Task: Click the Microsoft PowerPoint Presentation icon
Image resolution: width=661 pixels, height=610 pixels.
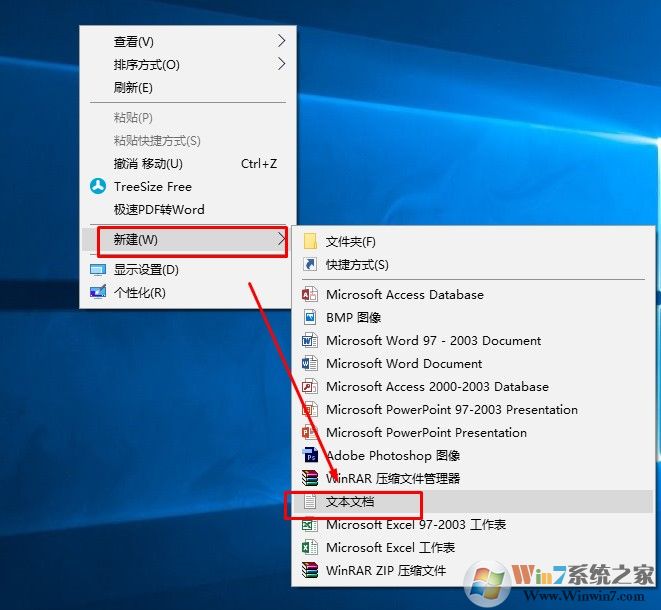Action: click(310, 432)
